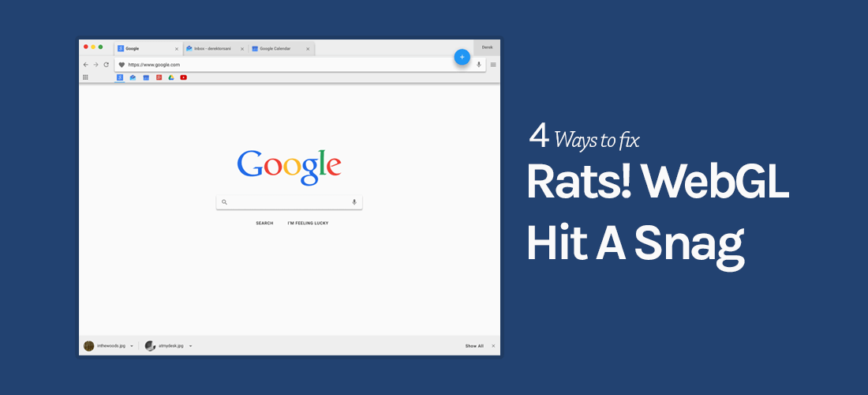Screen dimensions: 868x395
Task: Click the microphone icon in address bar
Action: (x=479, y=65)
